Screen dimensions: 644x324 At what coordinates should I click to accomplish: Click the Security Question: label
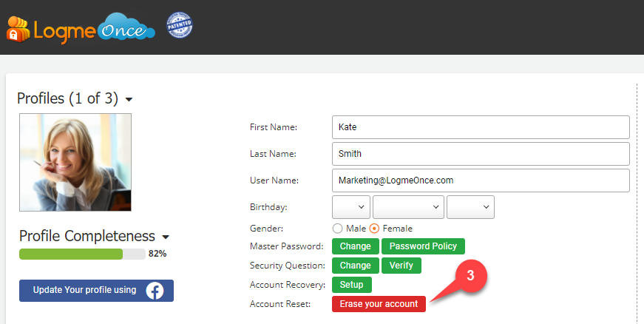288,266
